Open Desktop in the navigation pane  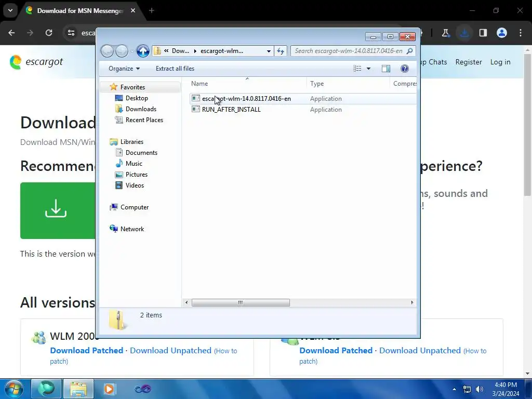[x=137, y=98]
